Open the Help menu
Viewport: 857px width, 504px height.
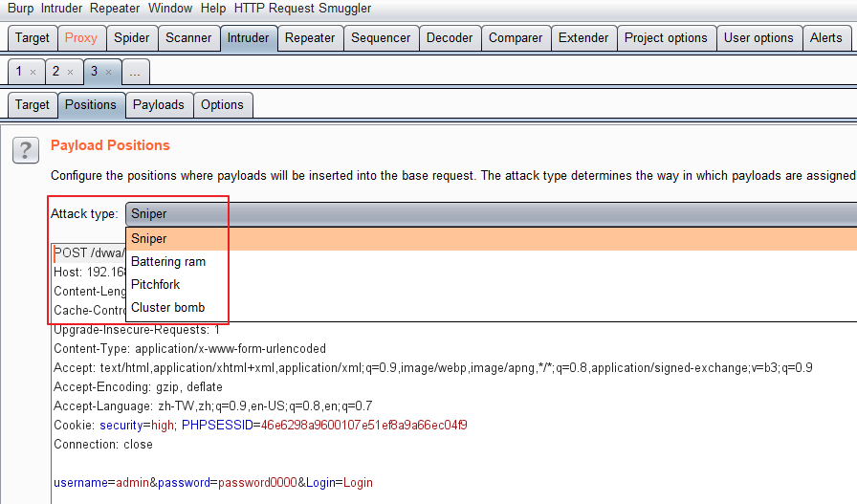tap(213, 9)
